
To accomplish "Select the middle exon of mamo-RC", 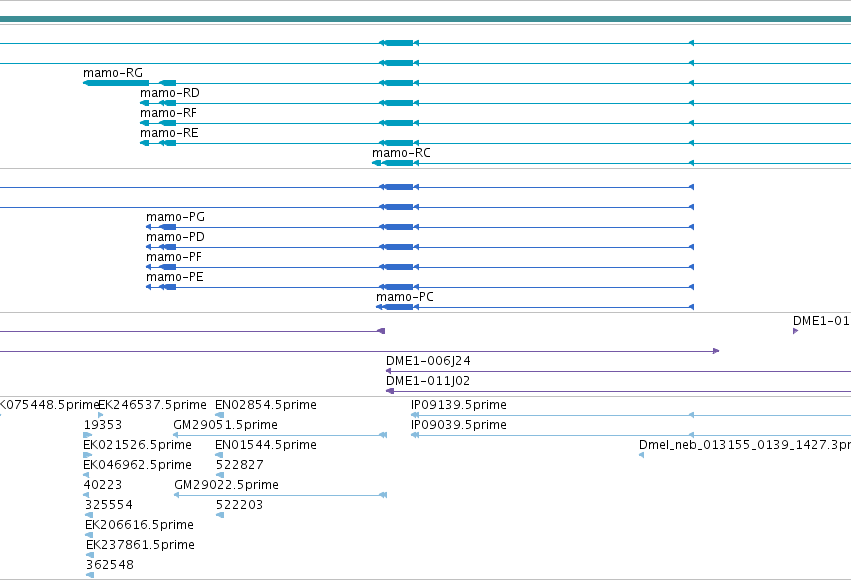I will tap(398, 163).
